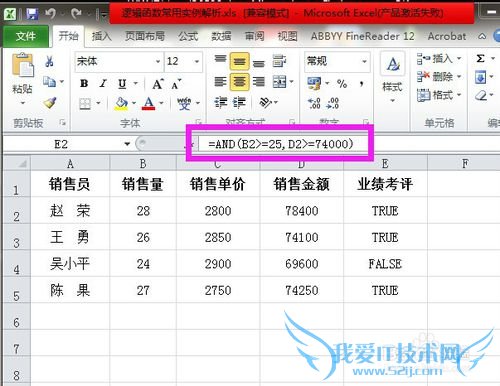Viewport: 500px width, 386px height.
Task: Click the Copy icon
Action: 49,82
